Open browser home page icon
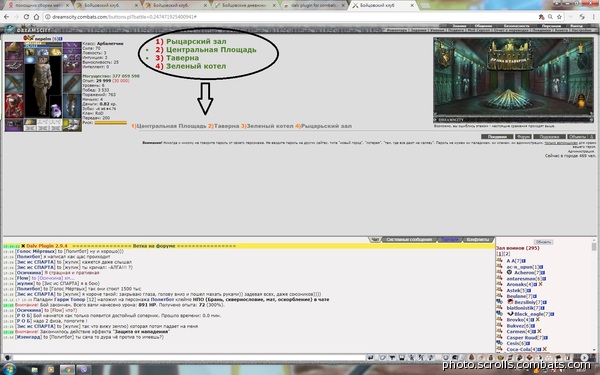Image resolution: width=600 pixels, height=375 pixels. (36, 17)
